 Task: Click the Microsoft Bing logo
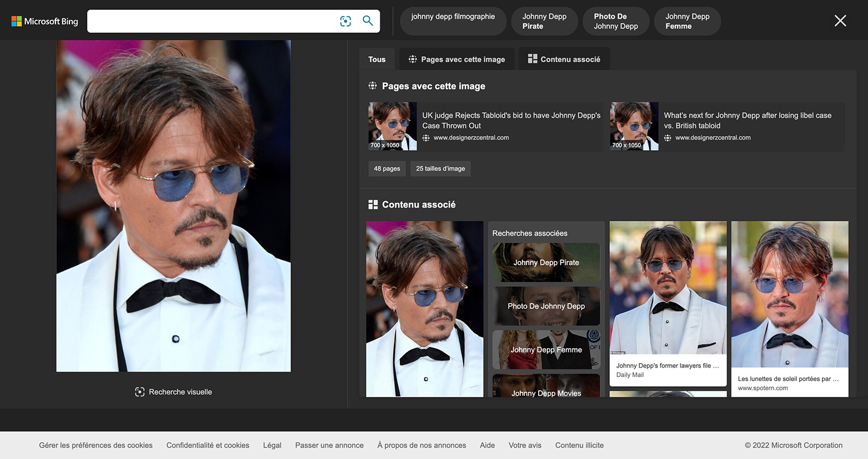(45, 21)
